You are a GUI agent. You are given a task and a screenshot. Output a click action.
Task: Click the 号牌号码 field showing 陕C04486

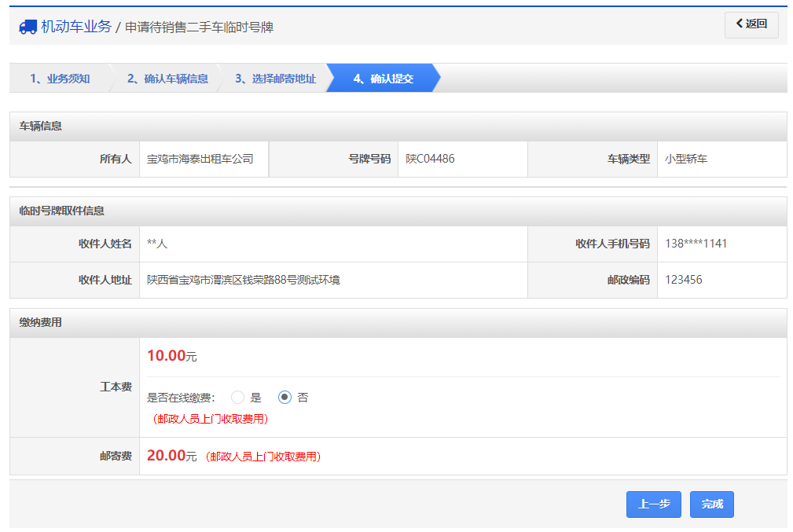point(462,158)
